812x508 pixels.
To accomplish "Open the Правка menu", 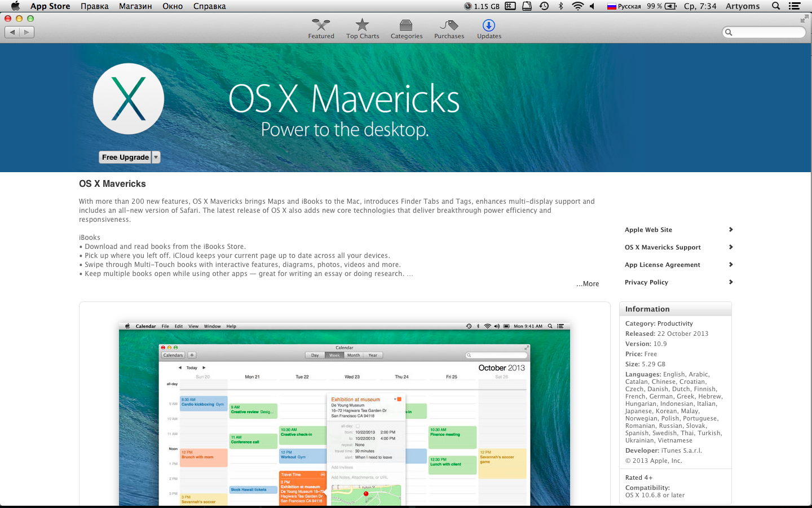I will tap(95, 6).
